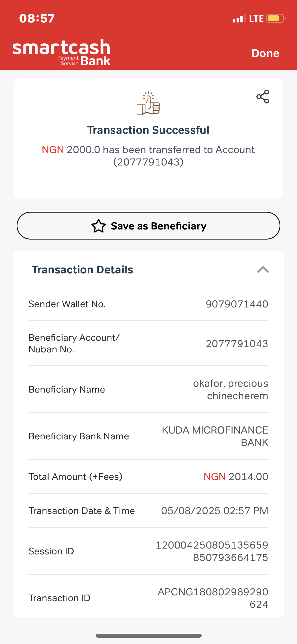Tap the 08:57 status bar clock
Screen dimensions: 297x644
click(x=37, y=19)
